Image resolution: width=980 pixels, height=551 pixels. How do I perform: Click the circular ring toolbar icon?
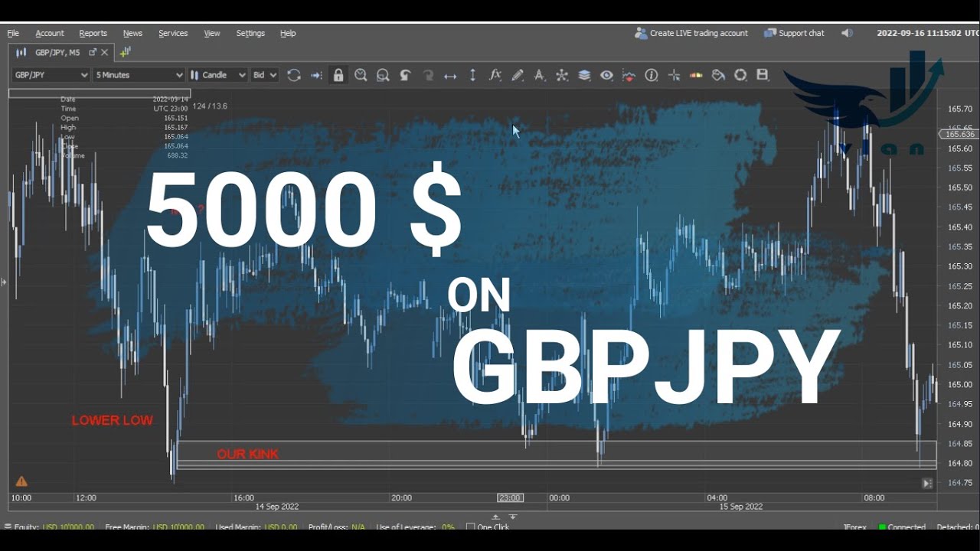740,75
